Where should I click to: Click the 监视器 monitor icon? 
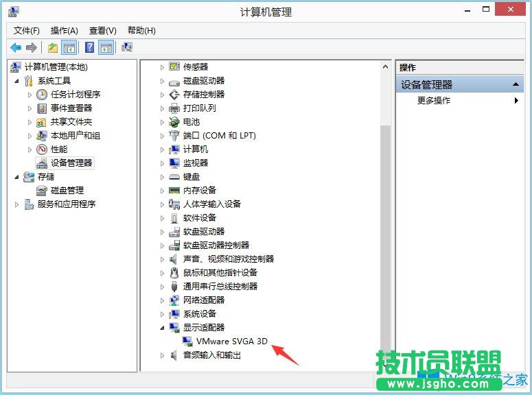click(x=174, y=163)
